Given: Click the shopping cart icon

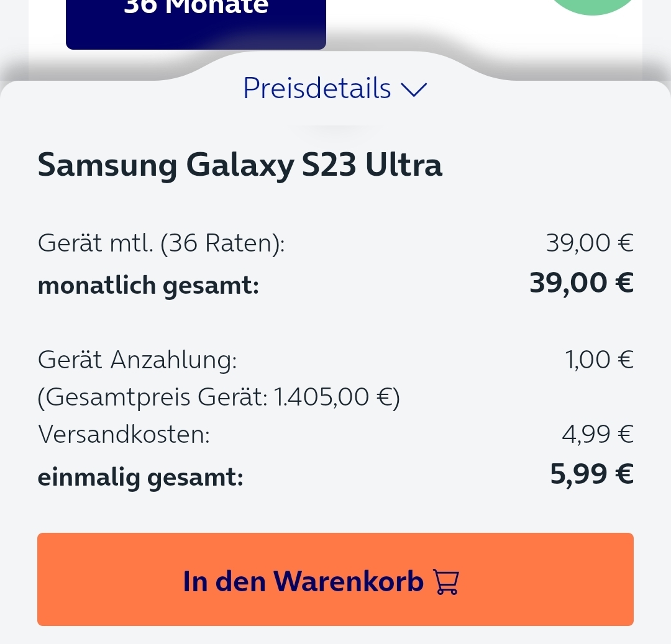Looking at the screenshot, I should 446,581.
